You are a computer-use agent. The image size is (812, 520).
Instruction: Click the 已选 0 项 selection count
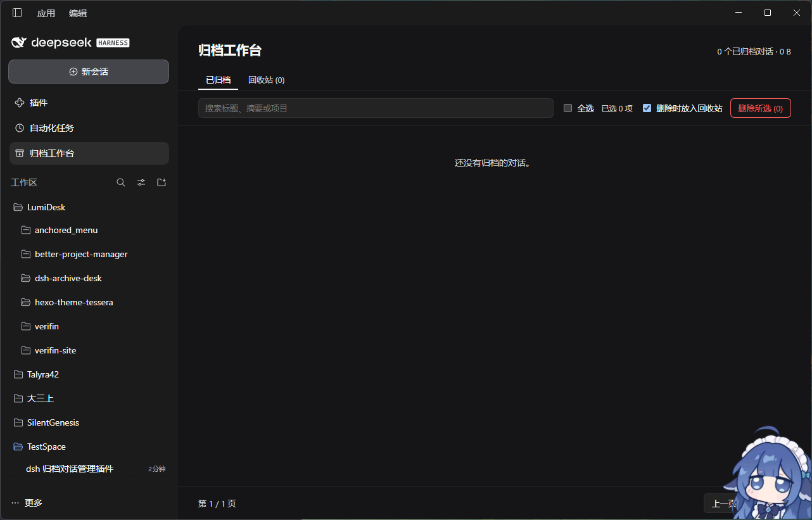point(617,108)
